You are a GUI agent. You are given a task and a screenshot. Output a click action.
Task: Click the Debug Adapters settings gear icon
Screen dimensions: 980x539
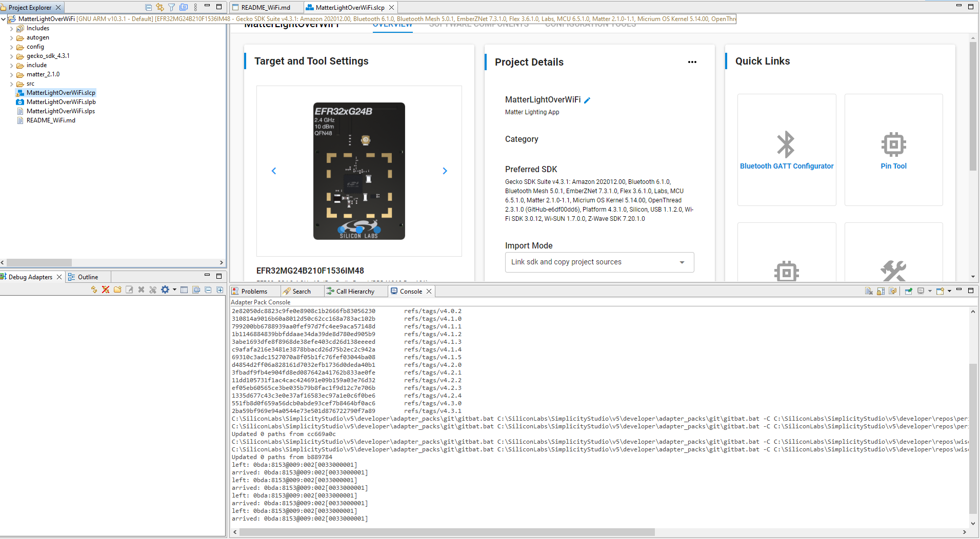click(165, 290)
